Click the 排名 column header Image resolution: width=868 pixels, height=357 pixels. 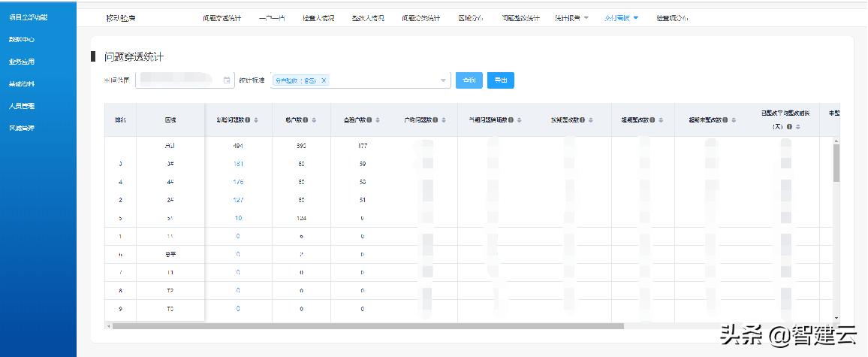pyautogui.click(x=120, y=120)
